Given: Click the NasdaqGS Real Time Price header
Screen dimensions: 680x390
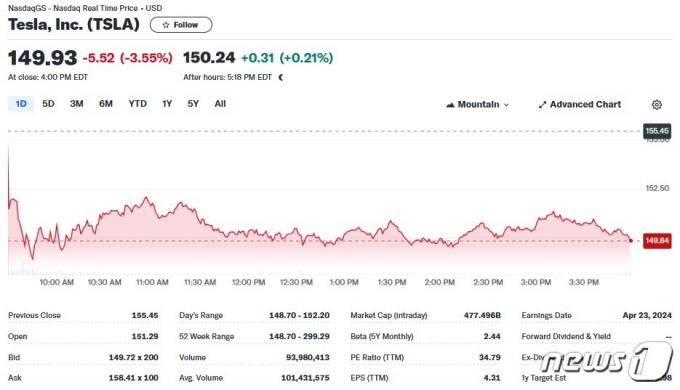Looking at the screenshot, I should click(x=85, y=8).
